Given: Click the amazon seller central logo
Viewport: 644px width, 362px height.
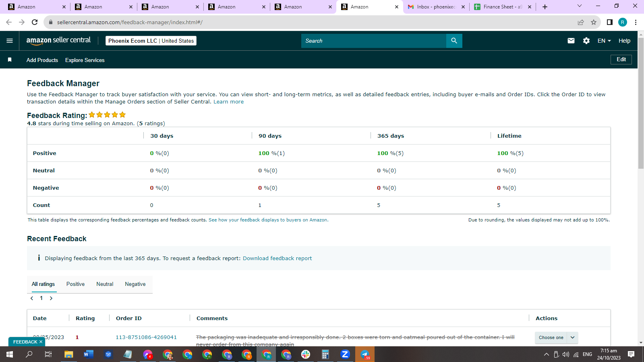Looking at the screenshot, I should point(58,40).
